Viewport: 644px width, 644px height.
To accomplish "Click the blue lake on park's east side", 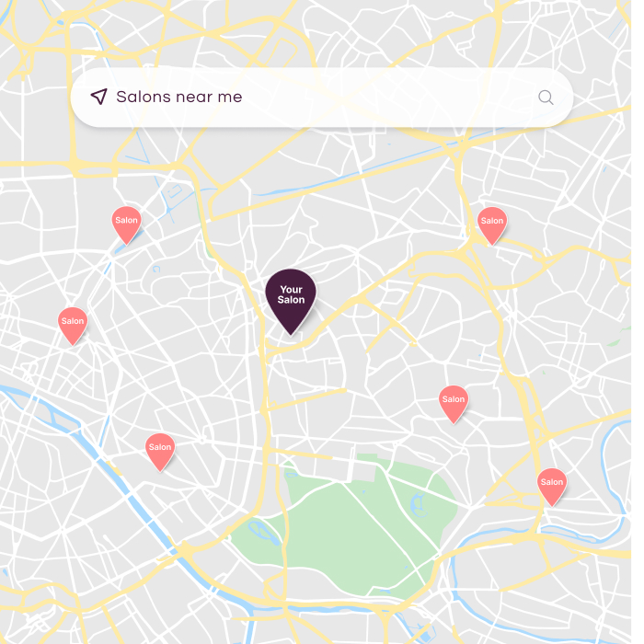I will pos(419,504).
